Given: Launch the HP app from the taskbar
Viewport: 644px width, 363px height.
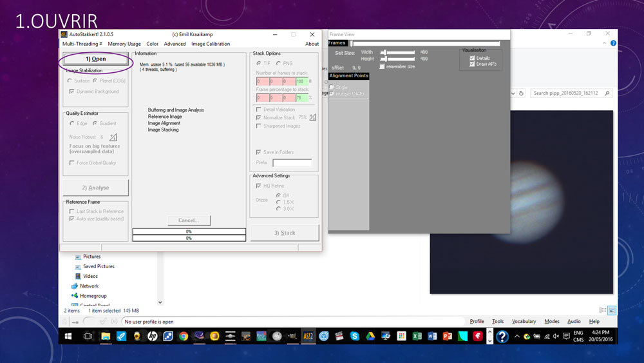Looking at the screenshot, I should 153,337.
